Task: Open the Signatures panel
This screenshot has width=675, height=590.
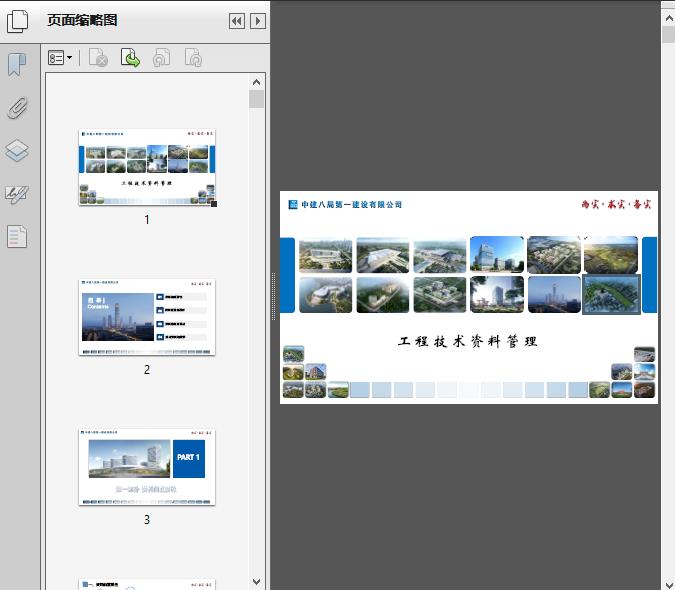Action: coord(17,194)
